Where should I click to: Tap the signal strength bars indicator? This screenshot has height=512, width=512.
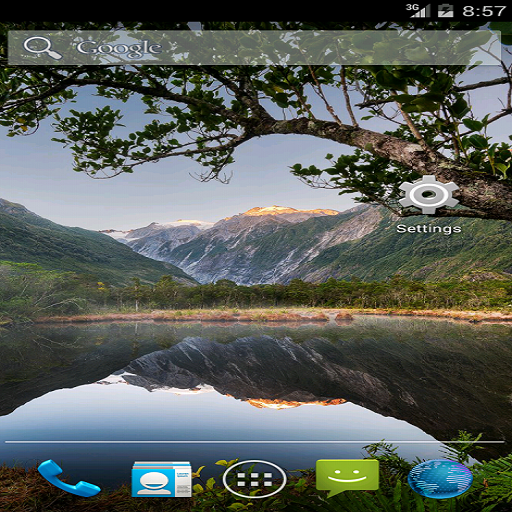pyautogui.click(x=421, y=11)
